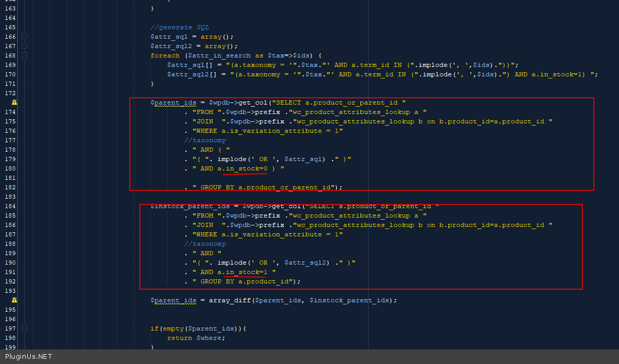
Task: Collapse the foreach block at line 168
Action: 24,55
